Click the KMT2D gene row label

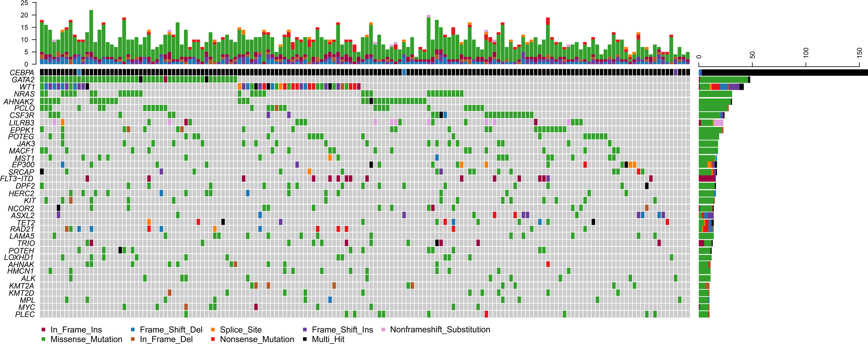click(x=22, y=293)
